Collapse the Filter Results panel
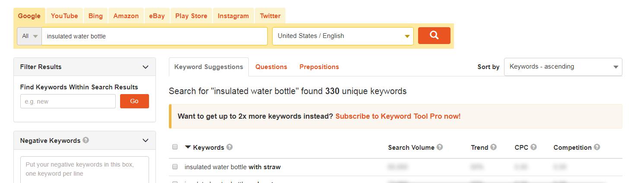 146,67
